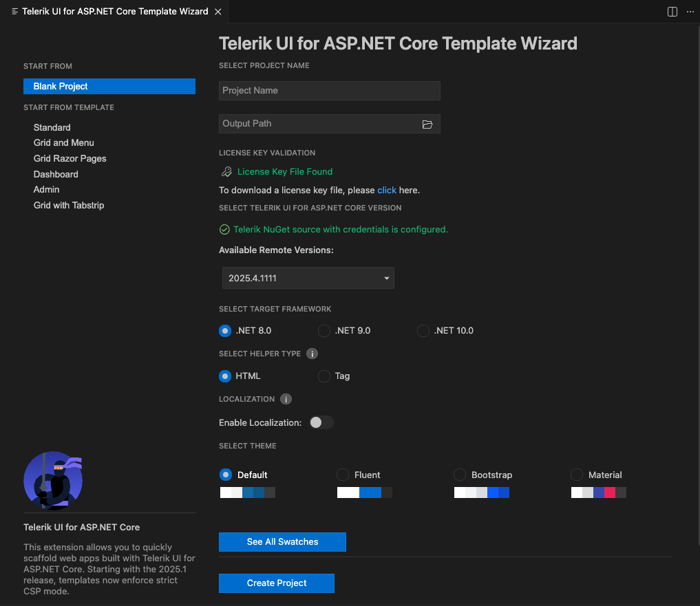Click the Telerik ninja logo
The image size is (700, 606).
tap(53, 481)
